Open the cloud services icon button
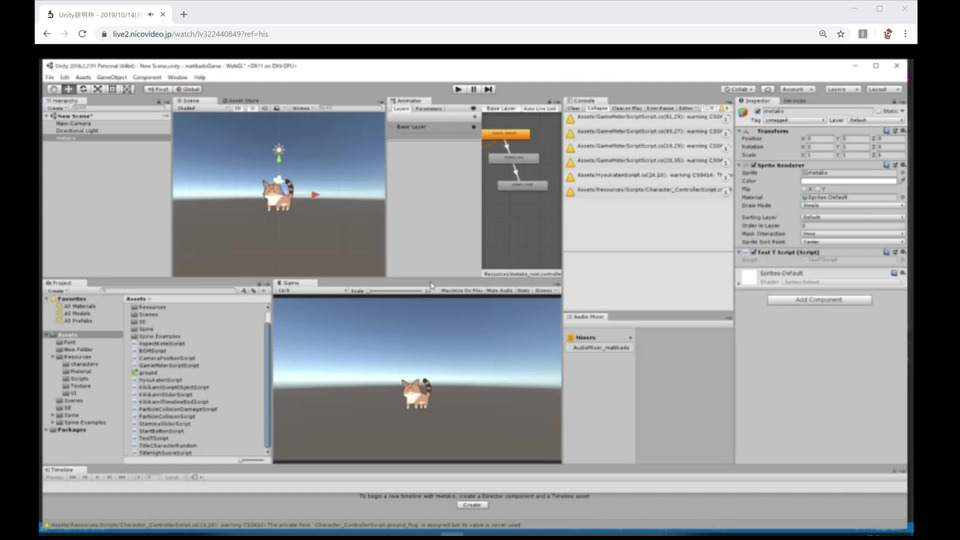 pos(768,89)
